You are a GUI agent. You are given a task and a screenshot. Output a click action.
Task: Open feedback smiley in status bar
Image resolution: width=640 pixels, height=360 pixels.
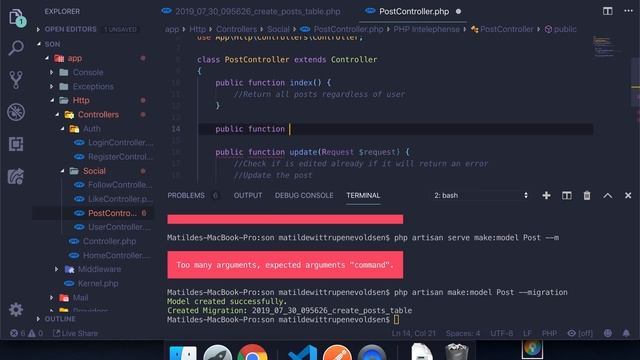tap(608, 333)
